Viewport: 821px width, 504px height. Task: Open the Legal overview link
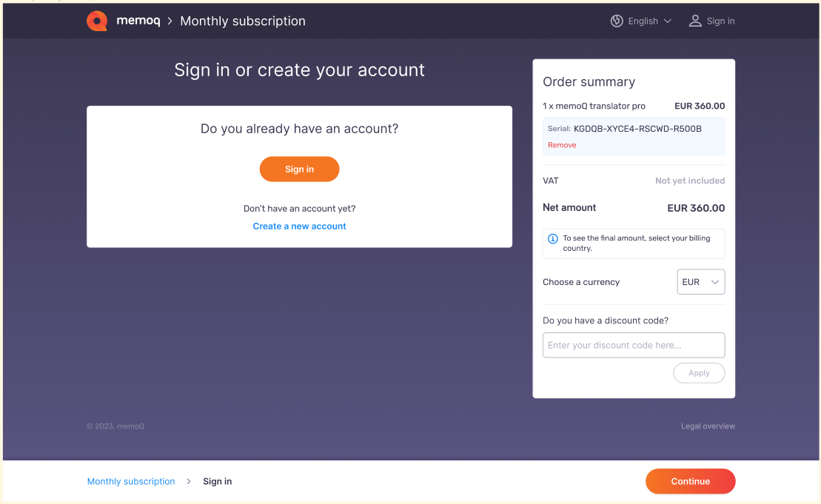click(708, 426)
